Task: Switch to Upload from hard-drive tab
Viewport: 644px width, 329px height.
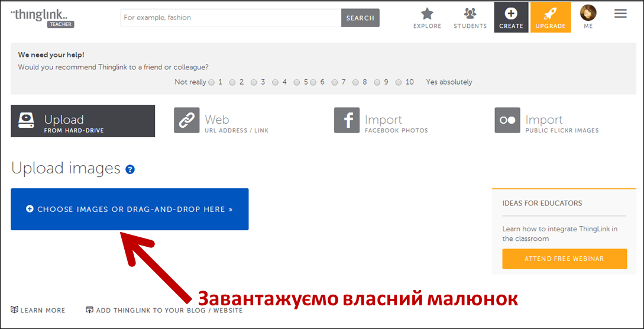Action: [x=83, y=121]
